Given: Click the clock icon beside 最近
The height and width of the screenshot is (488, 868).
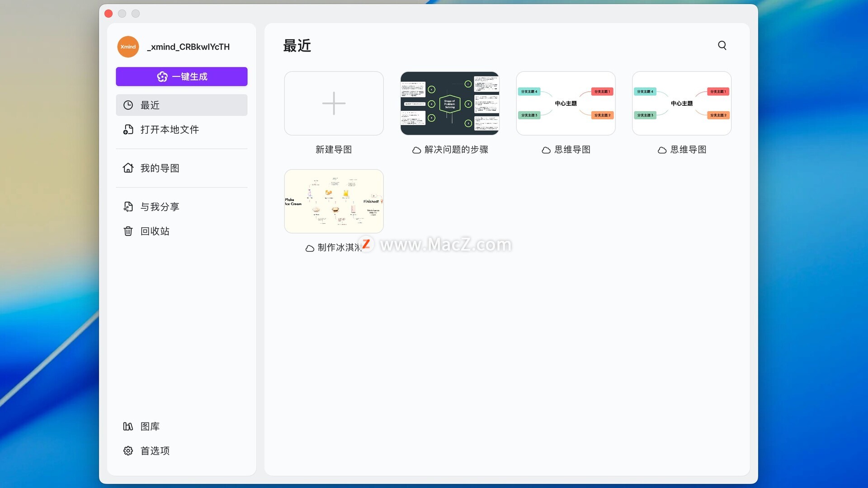Looking at the screenshot, I should [x=128, y=105].
